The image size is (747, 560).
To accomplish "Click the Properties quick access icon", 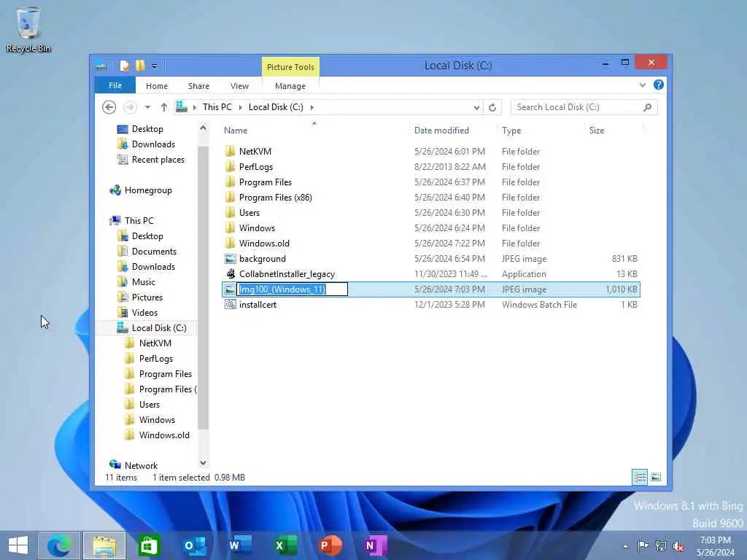I will pyautogui.click(x=124, y=66).
